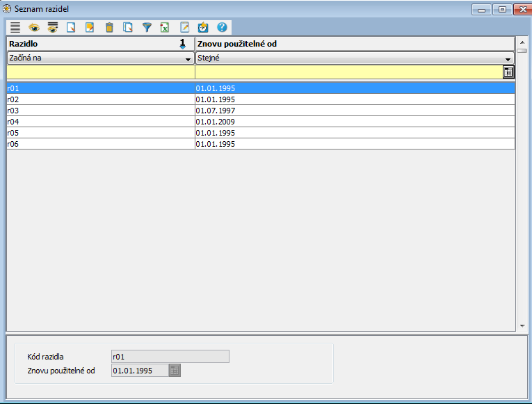This screenshot has width=532, height=404.
Task: Click the clock with arrow icon
Action: click(203, 28)
